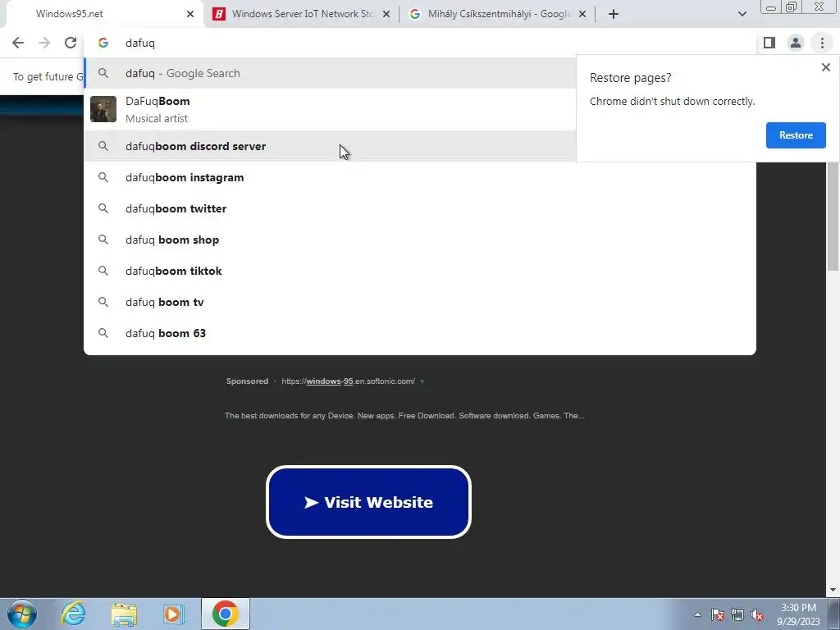Click the network status tray icon
Viewport: 840px width, 630px height.
click(x=737, y=614)
